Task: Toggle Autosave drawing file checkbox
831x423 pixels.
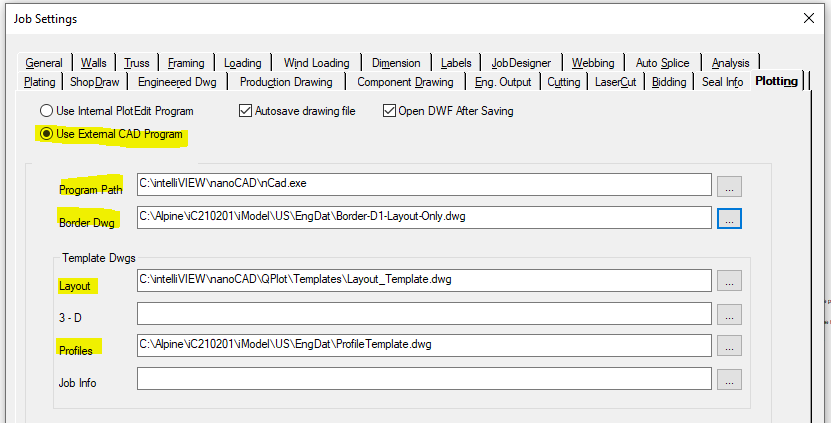Action: coord(246,111)
